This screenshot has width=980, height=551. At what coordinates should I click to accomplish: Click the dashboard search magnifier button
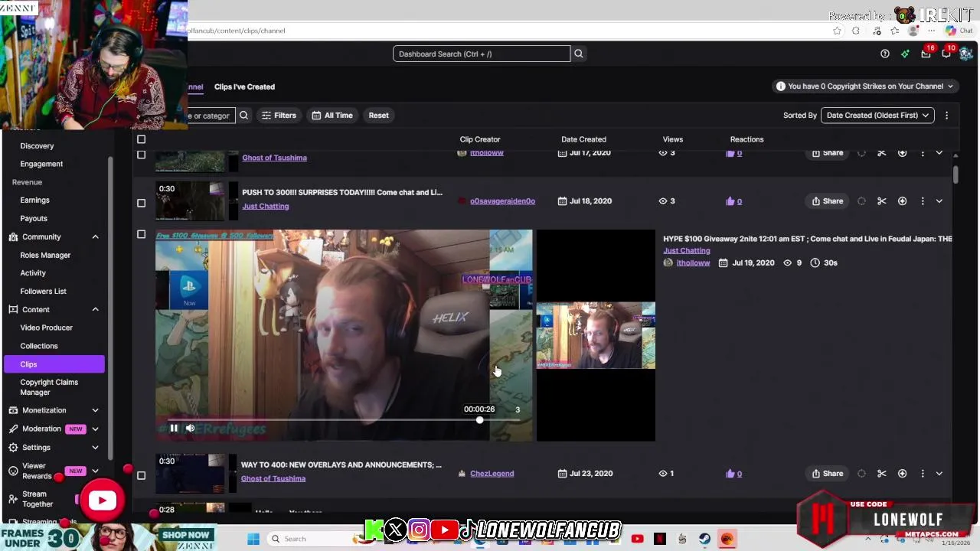(x=579, y=54)
